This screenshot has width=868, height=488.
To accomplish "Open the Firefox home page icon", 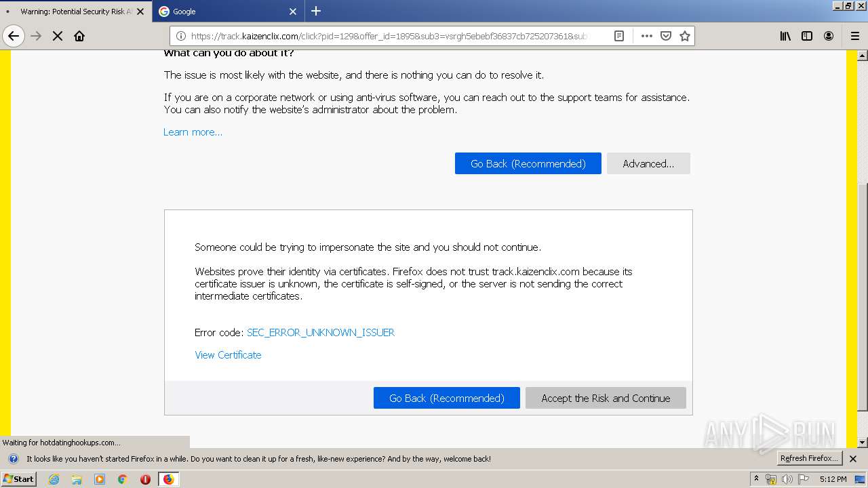I will pyautogui.click(x=79, y=36).
